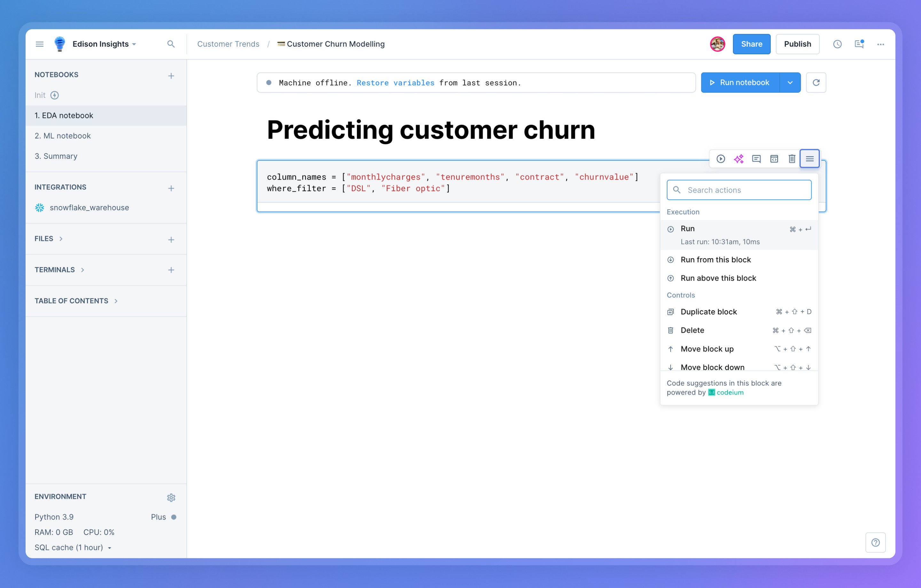Click the Restore variables link

tap(395, 82)
